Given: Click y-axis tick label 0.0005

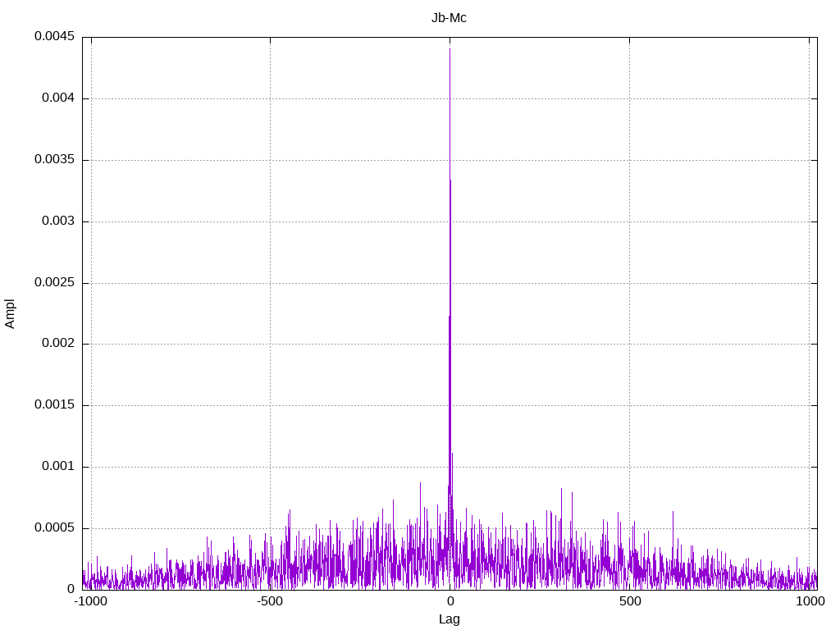Looking at the screenshot, I should [55, 527].
